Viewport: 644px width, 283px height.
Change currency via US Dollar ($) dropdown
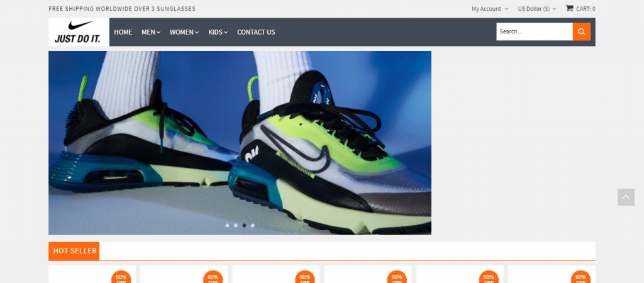point(537,9)
